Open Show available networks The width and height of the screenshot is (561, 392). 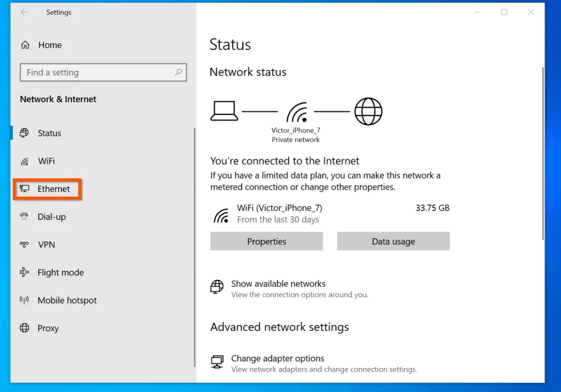coord(278,284)
